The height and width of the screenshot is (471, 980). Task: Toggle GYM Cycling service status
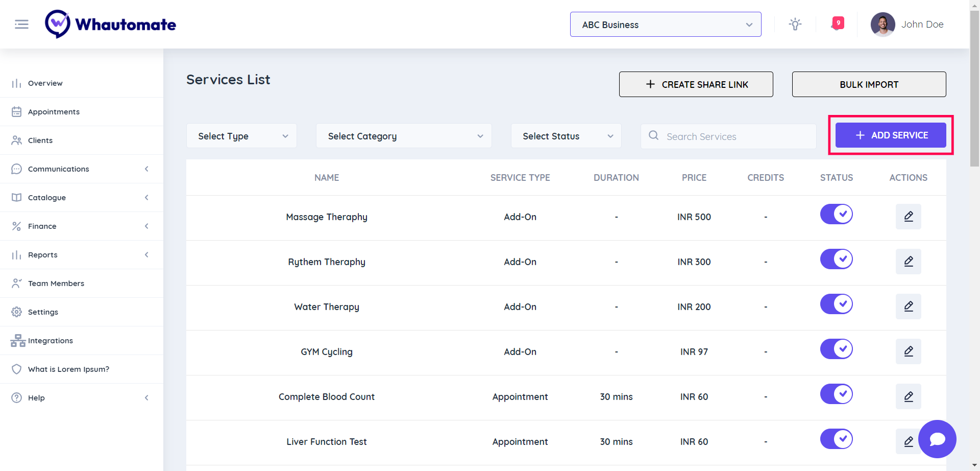(836, 349)
